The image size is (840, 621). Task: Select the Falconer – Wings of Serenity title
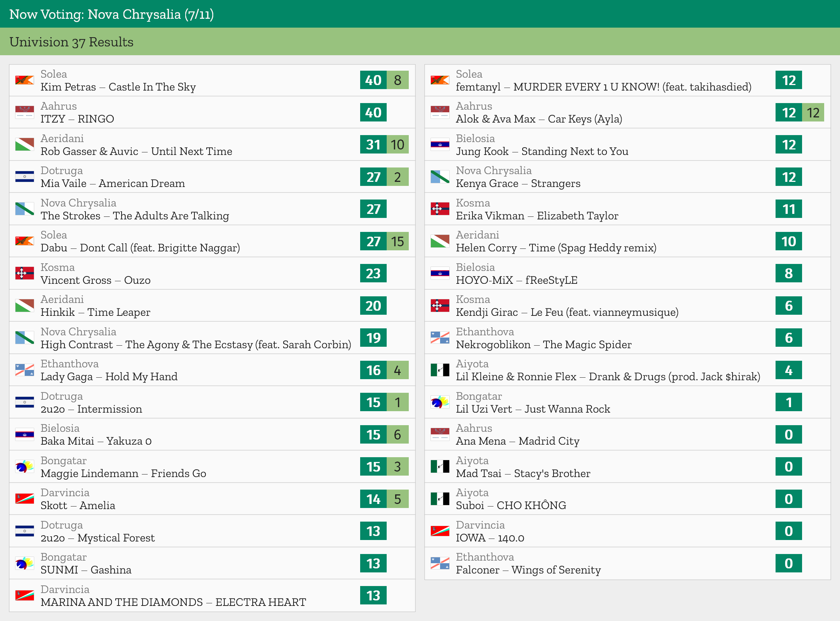tap(528, 570)
